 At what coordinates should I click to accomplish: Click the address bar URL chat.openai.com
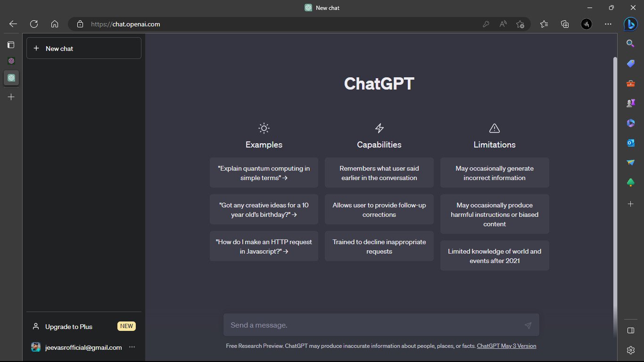125,24
